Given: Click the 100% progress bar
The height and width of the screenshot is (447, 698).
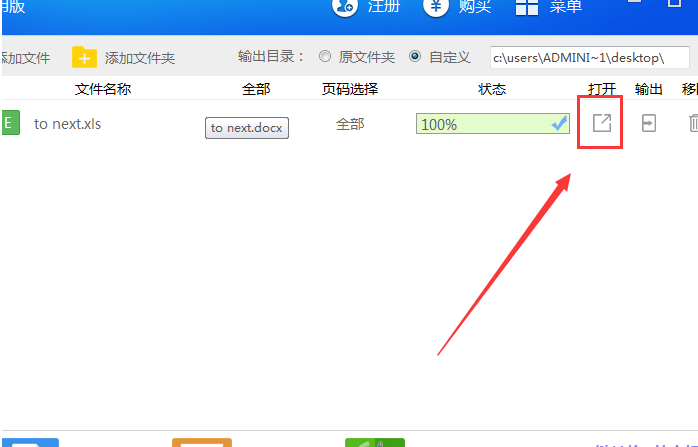Looking at the screenshot, I should coord(493,123).
